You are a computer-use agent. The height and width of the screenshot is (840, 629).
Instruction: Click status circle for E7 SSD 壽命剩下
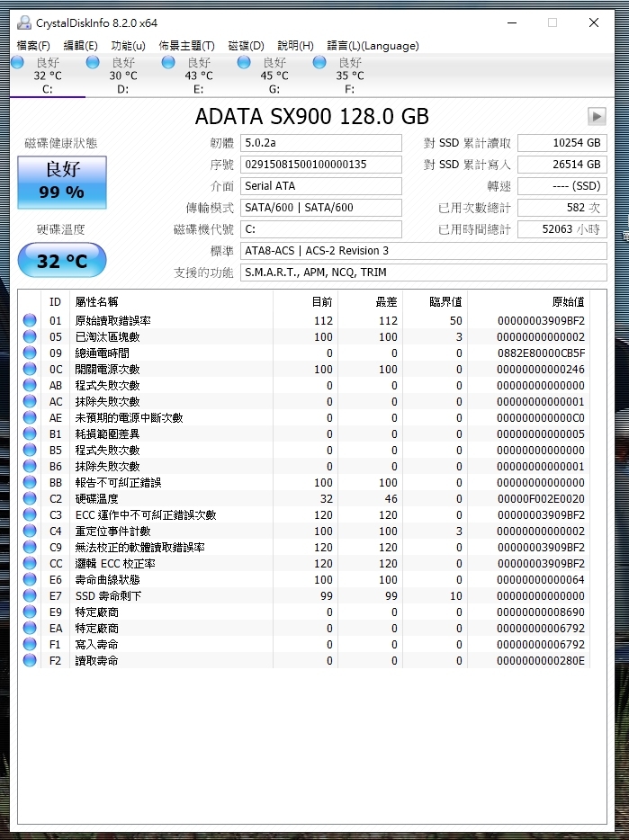(30, 595)
